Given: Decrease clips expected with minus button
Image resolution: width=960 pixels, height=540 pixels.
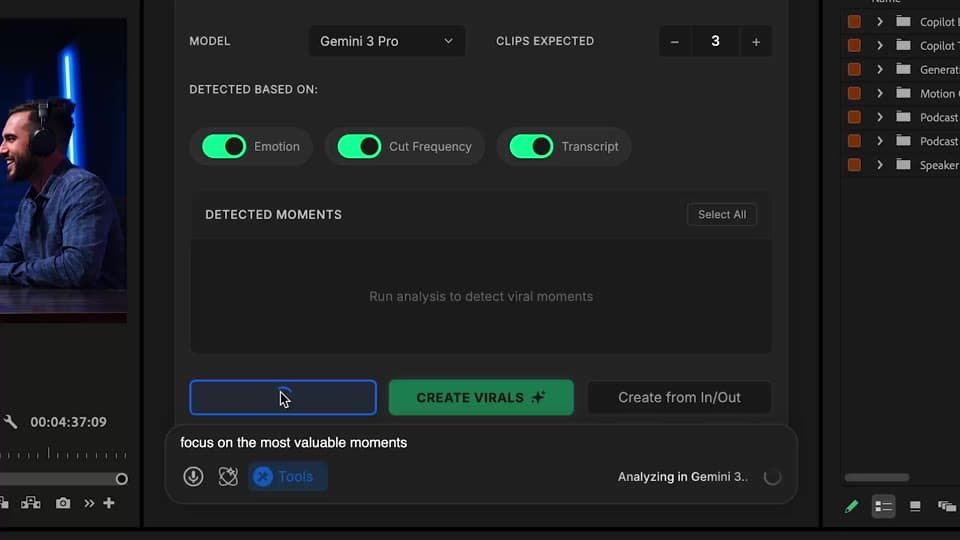Looking at the screenshot, I should tap(675, 42).
